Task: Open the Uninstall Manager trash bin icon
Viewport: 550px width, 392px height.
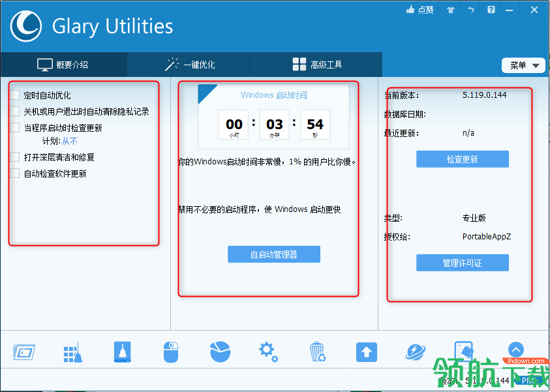Action: tap(318, 352)
